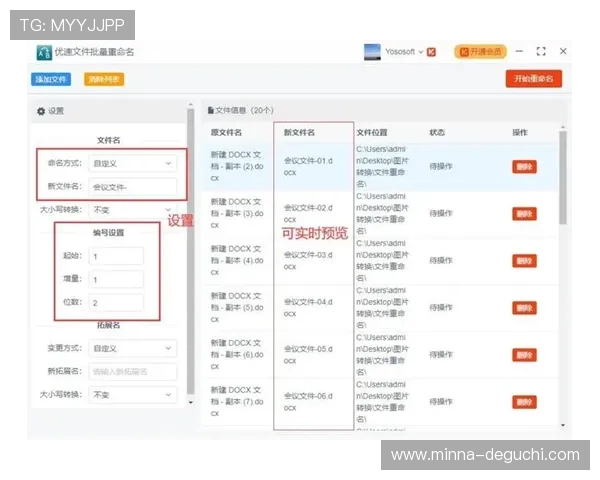Click the 新文件名 column header
Viewport: 600px width, 480px height.
click(299, 132)
